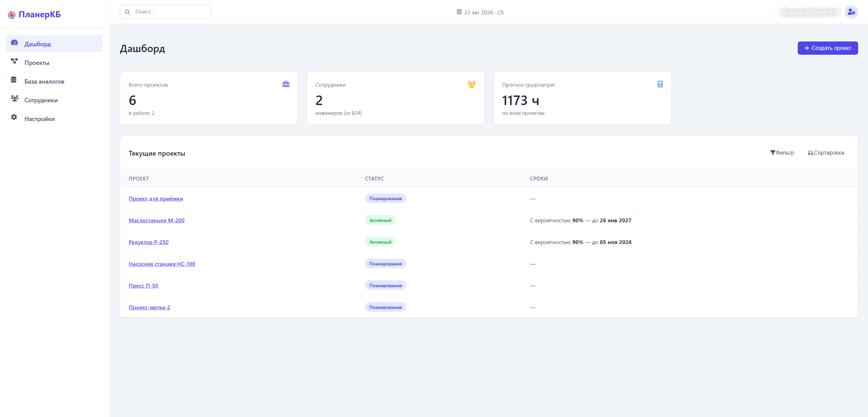The width and height of the screenshot is (868, 417).
Task: Click the ПланерКБ logo icon
Action: pos(12,15)
